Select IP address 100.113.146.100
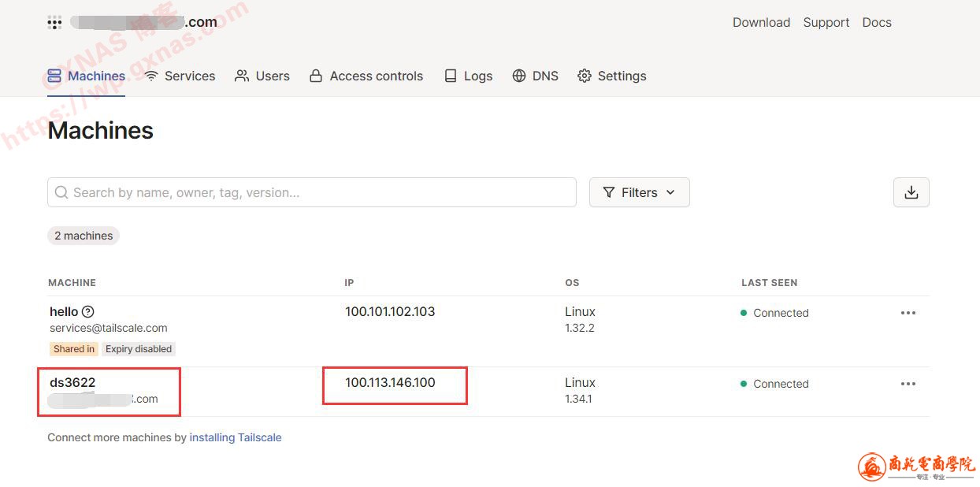The height and width of the screenshot is (487, 980). tap(390, 382)
